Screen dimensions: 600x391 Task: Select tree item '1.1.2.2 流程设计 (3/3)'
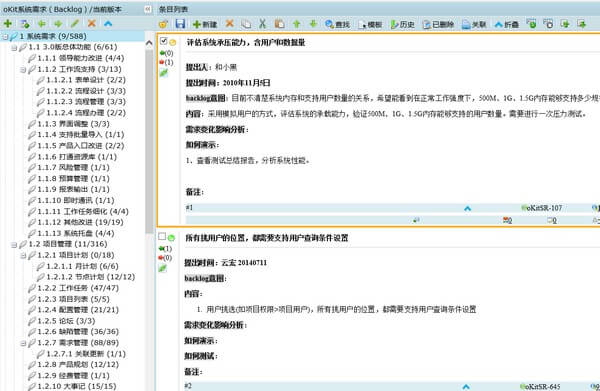click(86, 91)
